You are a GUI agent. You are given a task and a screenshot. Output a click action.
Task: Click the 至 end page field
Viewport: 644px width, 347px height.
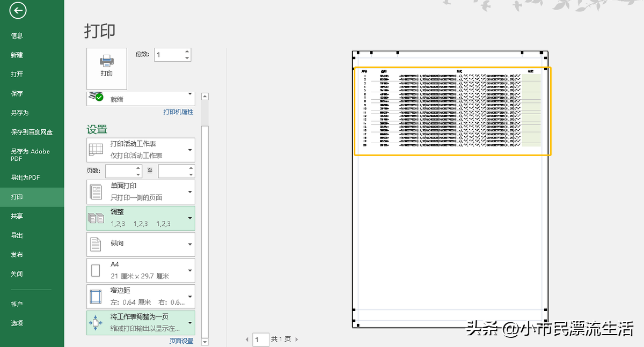[173, 171]
